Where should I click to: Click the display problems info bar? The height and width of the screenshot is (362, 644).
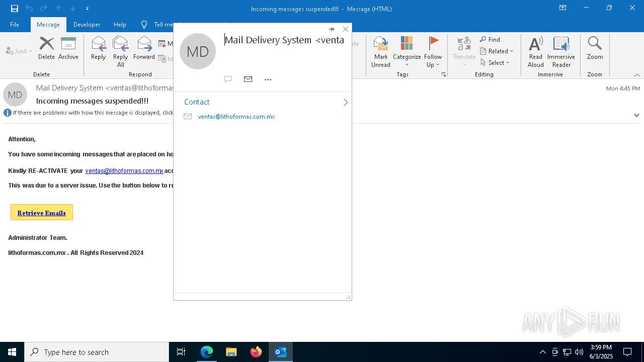click(89, 113)
